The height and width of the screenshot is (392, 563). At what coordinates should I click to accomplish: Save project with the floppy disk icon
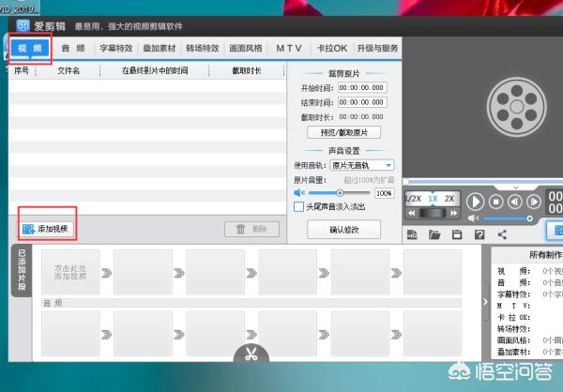[x=457, y=234]
